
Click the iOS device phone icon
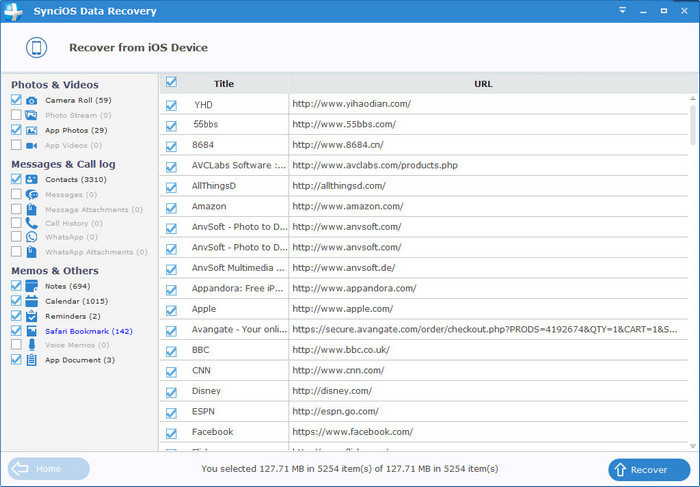[x=36, y=48]
